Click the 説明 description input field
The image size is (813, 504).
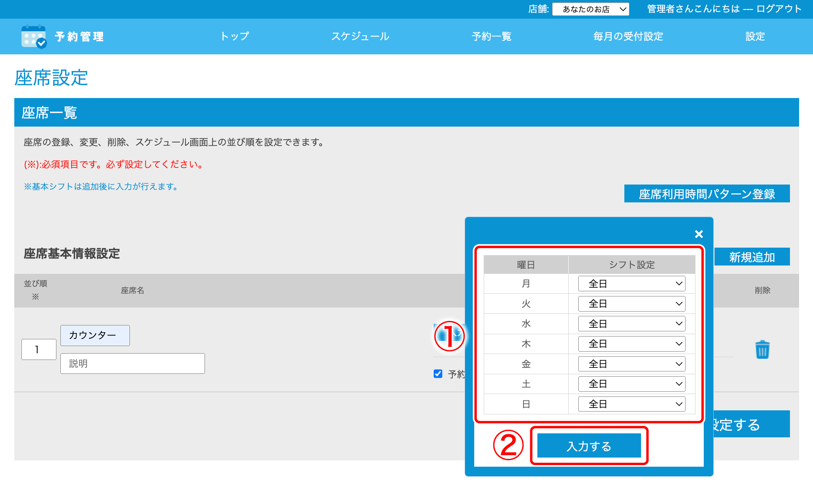coord(132,364)
